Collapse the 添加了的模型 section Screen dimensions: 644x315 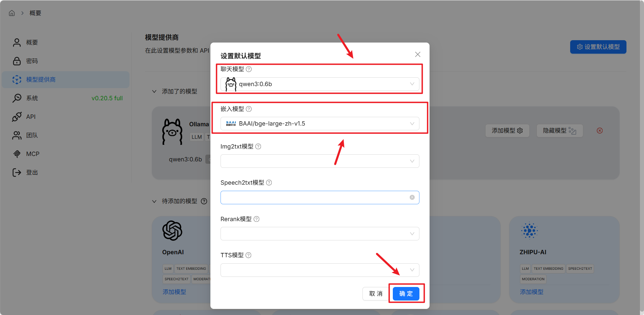click(154, 91)
